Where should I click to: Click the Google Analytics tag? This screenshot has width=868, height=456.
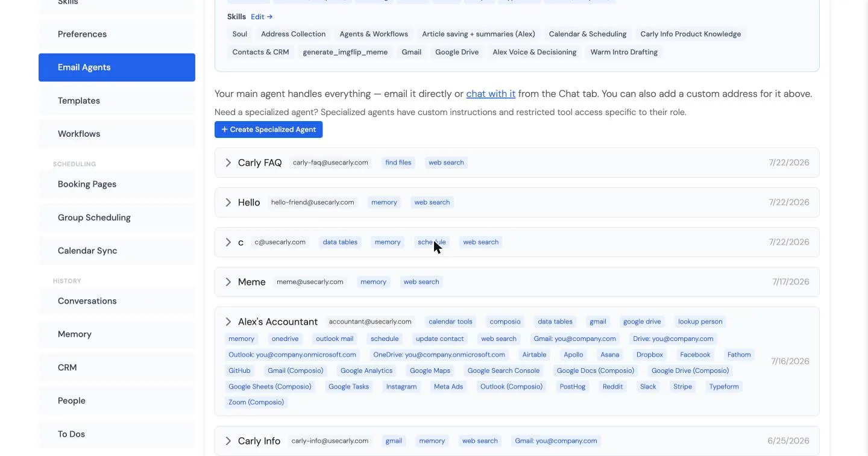coord(366,370)
